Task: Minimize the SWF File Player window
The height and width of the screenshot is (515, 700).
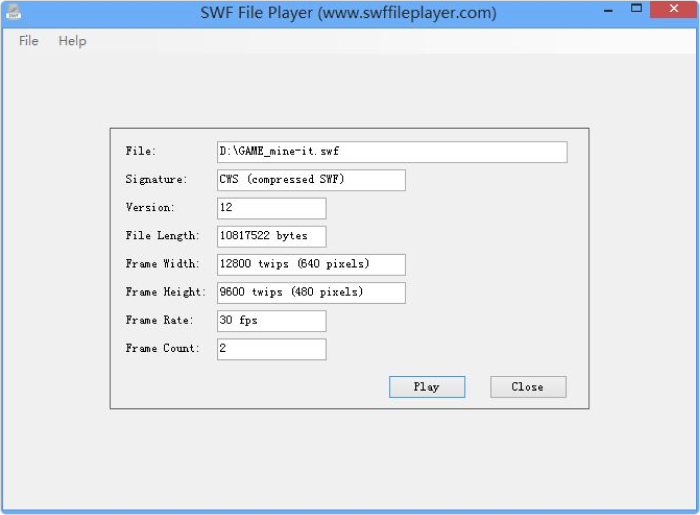Action: [608, 10]
